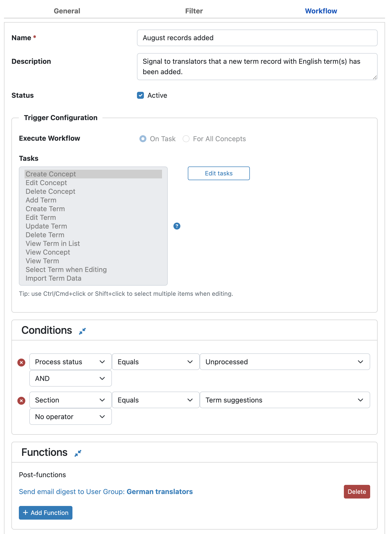Click the textarea resize handle in Description
Image resolution: width=392 pixels, height=534 pixels.
pyautogui.click(x=375, y=77)
